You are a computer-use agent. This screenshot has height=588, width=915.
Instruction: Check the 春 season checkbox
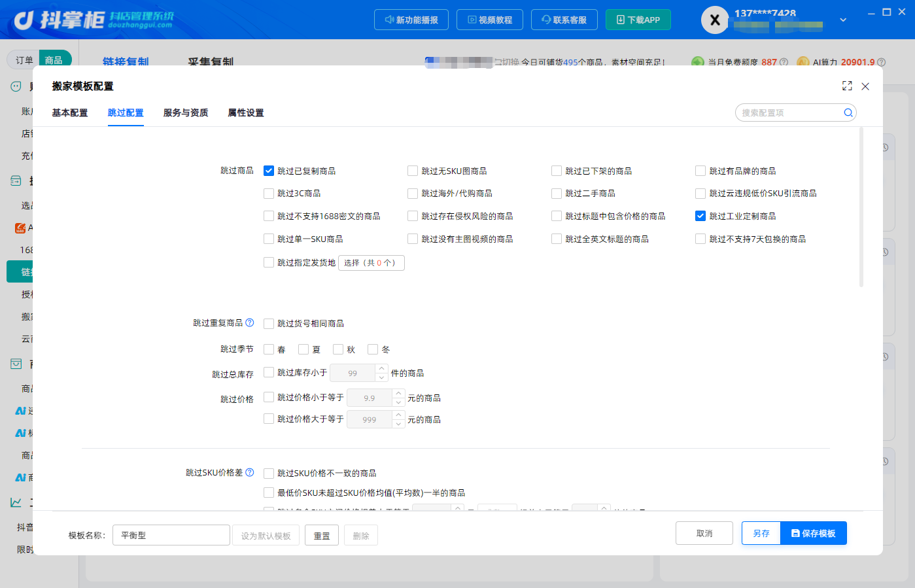coord(269,349)
